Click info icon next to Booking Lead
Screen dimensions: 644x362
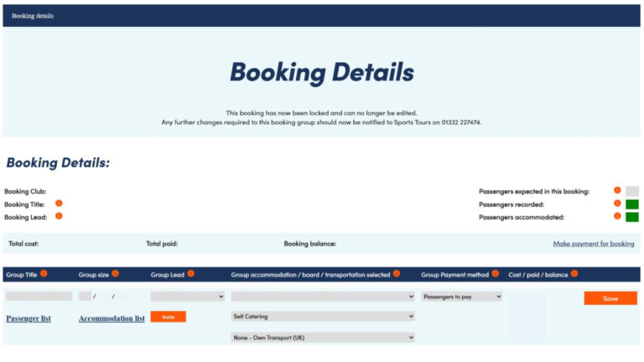59,216
